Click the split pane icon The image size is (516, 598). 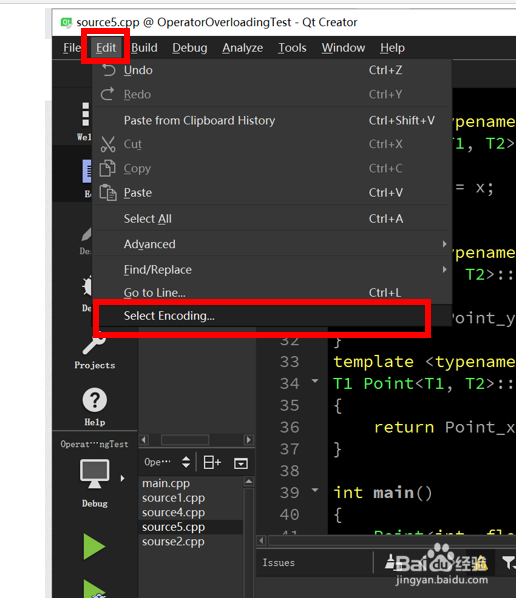[212, 462]
